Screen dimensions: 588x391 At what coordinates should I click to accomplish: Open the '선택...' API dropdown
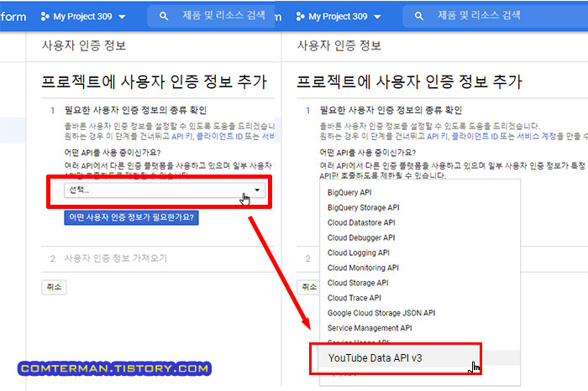(165, 190)
